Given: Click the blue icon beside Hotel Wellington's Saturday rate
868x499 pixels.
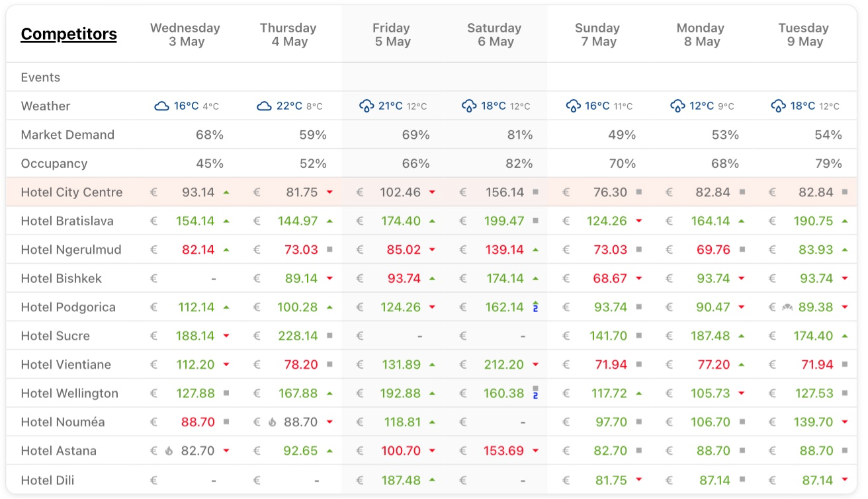Looking at the screenshot, I should pos(535,393).
